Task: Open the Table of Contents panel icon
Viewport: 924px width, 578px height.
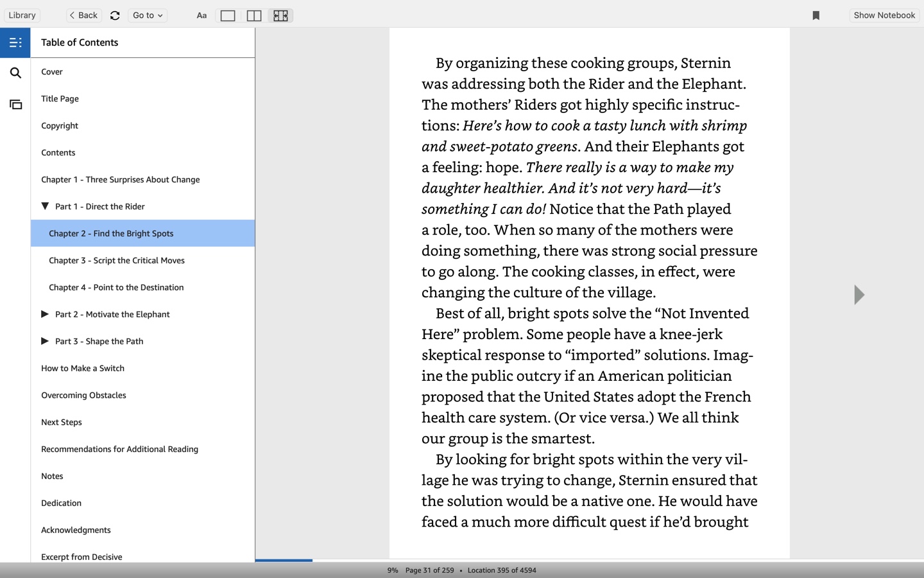Action: click(15, 42)
